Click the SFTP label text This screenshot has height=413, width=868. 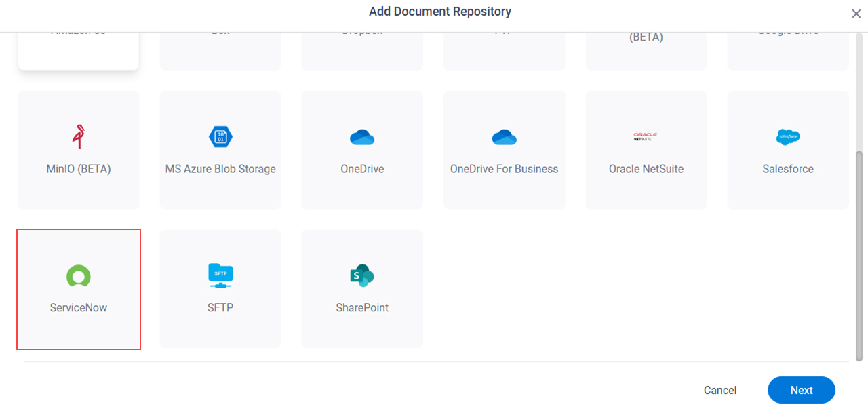point(220,307)
